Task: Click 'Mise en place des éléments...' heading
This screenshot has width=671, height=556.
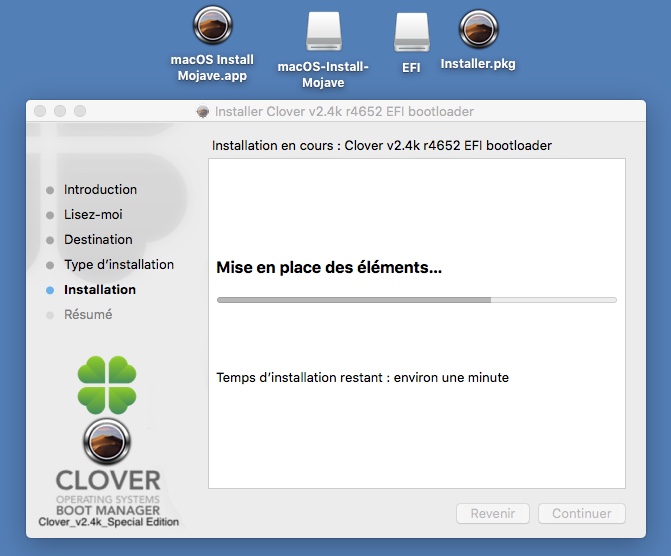Action: (x=329, y=268)
